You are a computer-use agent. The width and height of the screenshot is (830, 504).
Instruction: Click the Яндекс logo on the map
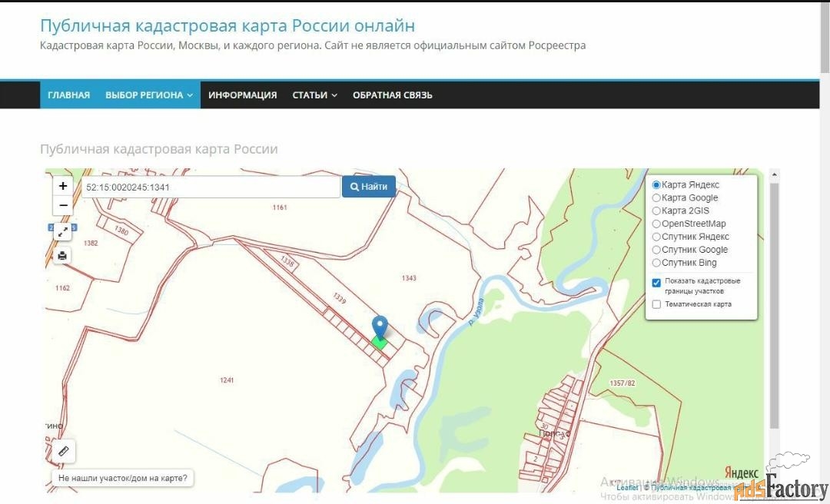point(741,472)
